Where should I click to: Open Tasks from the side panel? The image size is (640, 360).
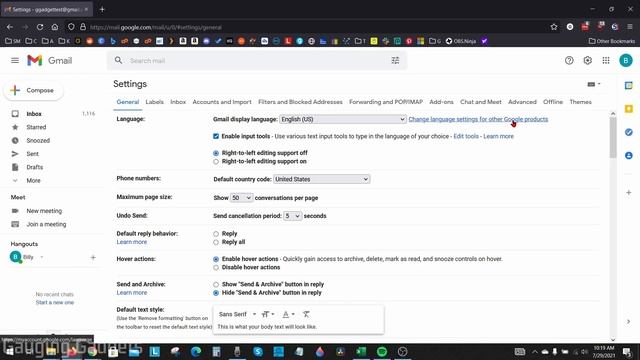[x=629, y=132]
